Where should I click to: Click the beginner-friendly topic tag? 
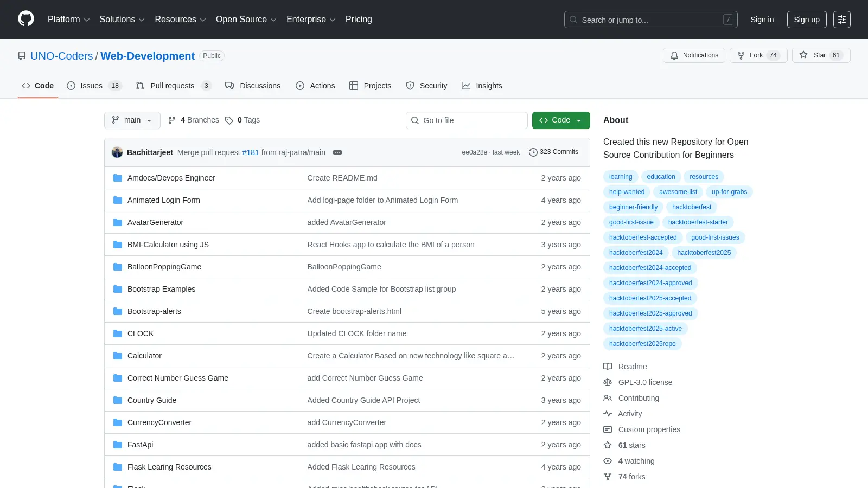click(633, 207)
